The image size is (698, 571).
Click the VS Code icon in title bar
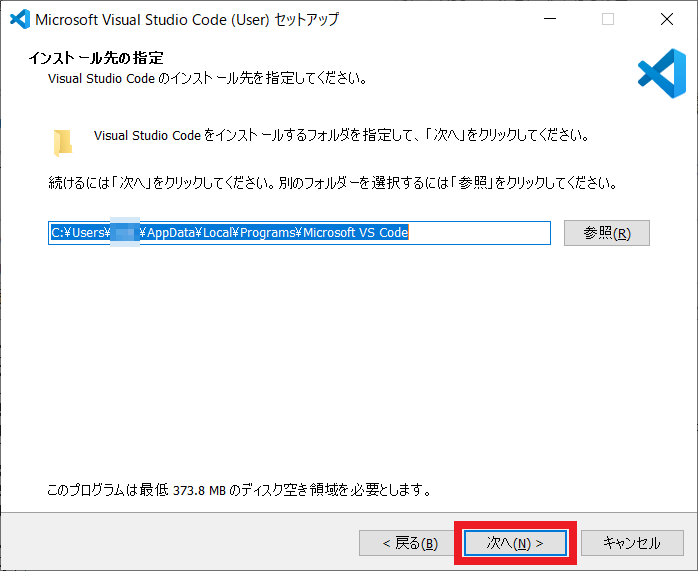[x=20, y=19]
